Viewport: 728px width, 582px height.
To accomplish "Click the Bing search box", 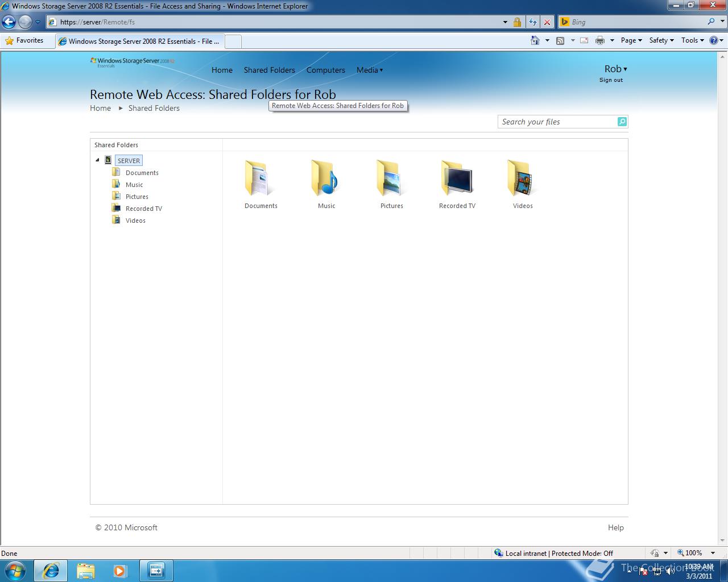I will [x=637, y=22].
